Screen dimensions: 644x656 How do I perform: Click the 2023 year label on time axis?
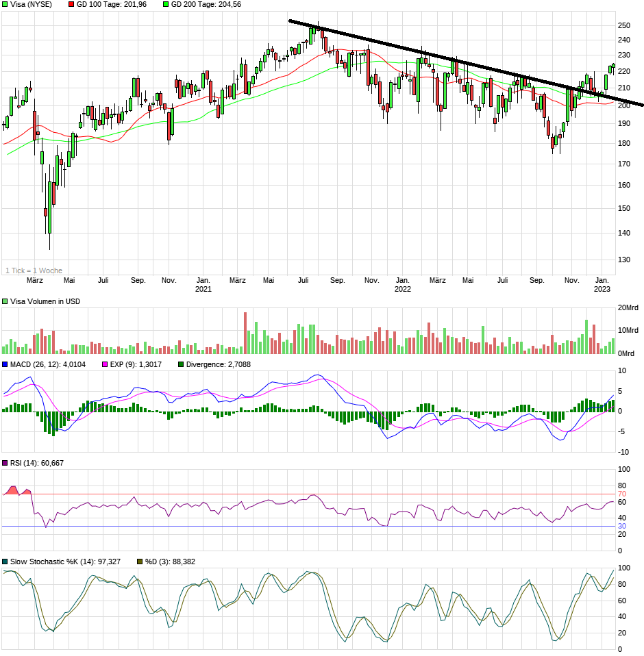[602, 289]
